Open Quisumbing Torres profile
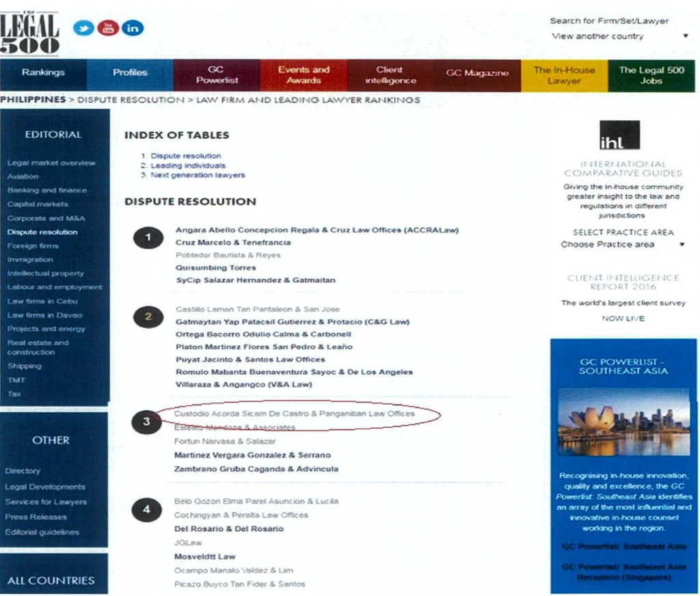The image size is (700, 596). point(215,268)
